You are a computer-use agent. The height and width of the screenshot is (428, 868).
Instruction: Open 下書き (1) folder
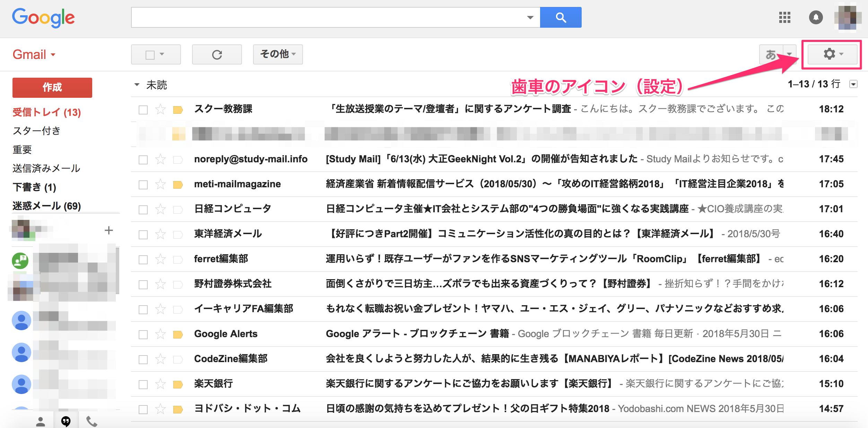(x=34, y=187)
